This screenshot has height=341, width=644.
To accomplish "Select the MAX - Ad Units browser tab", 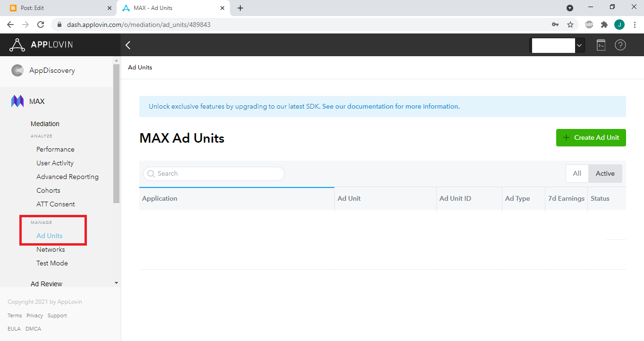I will [x=172, y=8].
